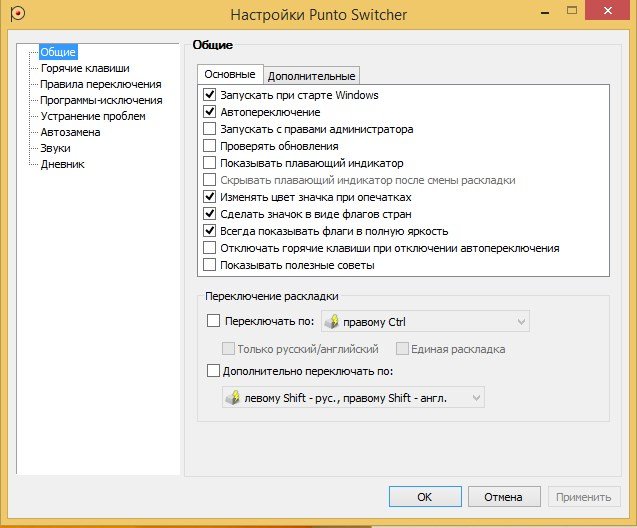Click the Отмена button

pyautogui.click(x=504, y=497)
